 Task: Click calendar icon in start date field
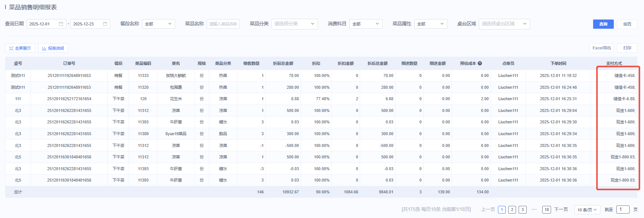(61, 24)
